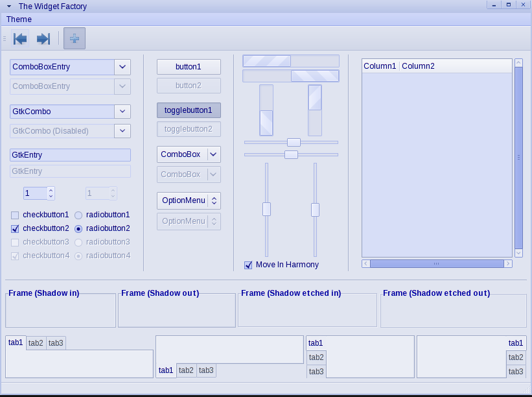
Task: Select radiobutton2
Action: (78, 228)
